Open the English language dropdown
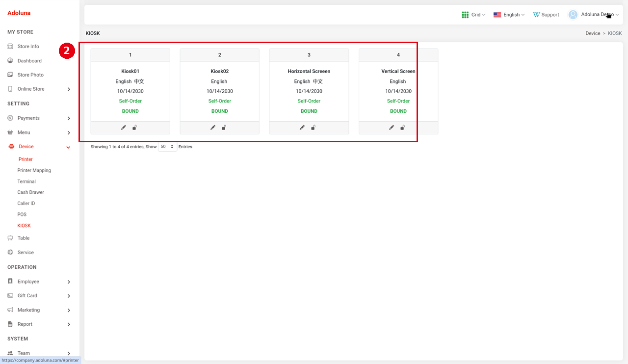Viewport: 628px width, 364px height. pyautogui.click(x=509, y=15)
